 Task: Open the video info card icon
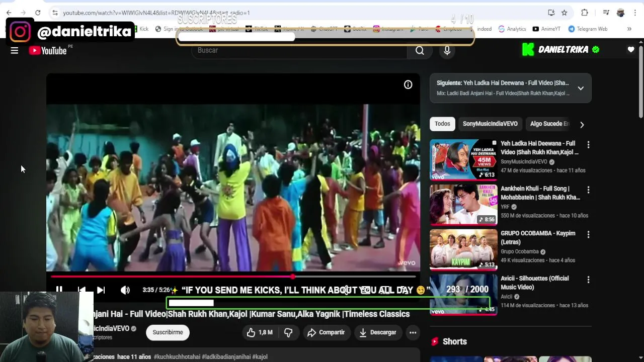click(408, 85)
